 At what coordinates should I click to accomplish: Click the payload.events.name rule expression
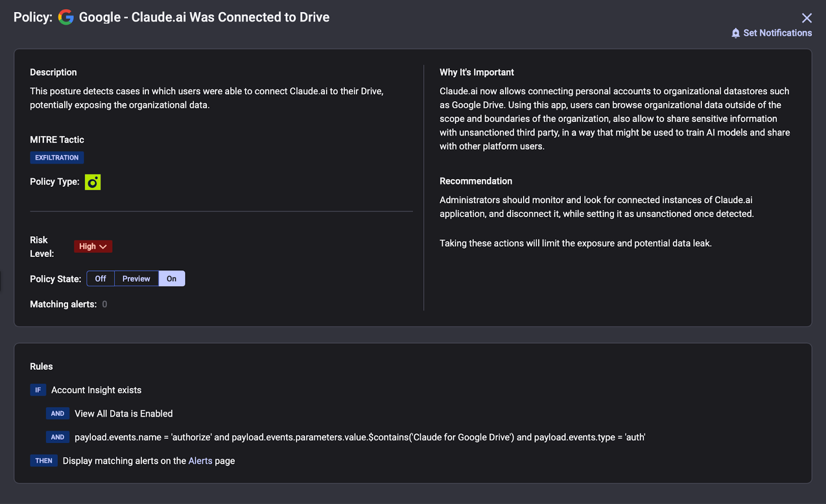[360, 437]
